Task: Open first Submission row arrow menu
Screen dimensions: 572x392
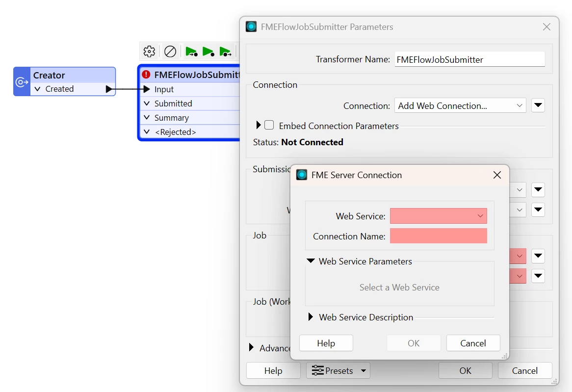Action: [538, 190]
